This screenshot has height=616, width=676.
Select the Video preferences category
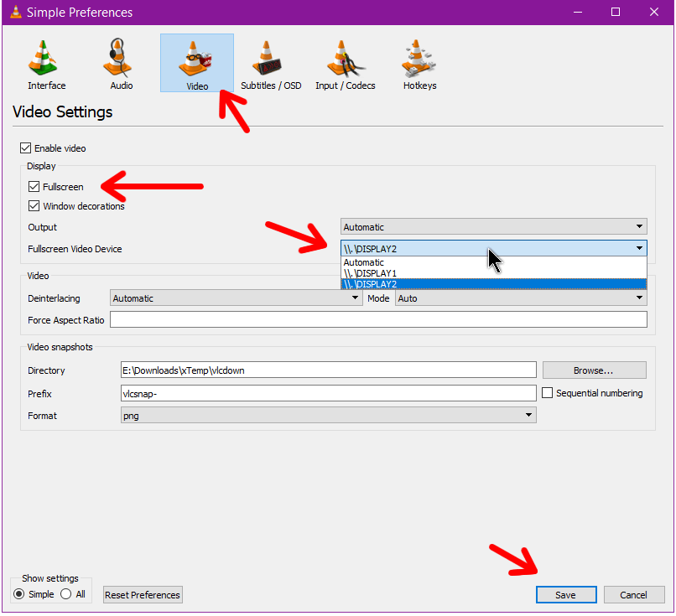click(197, 63)
